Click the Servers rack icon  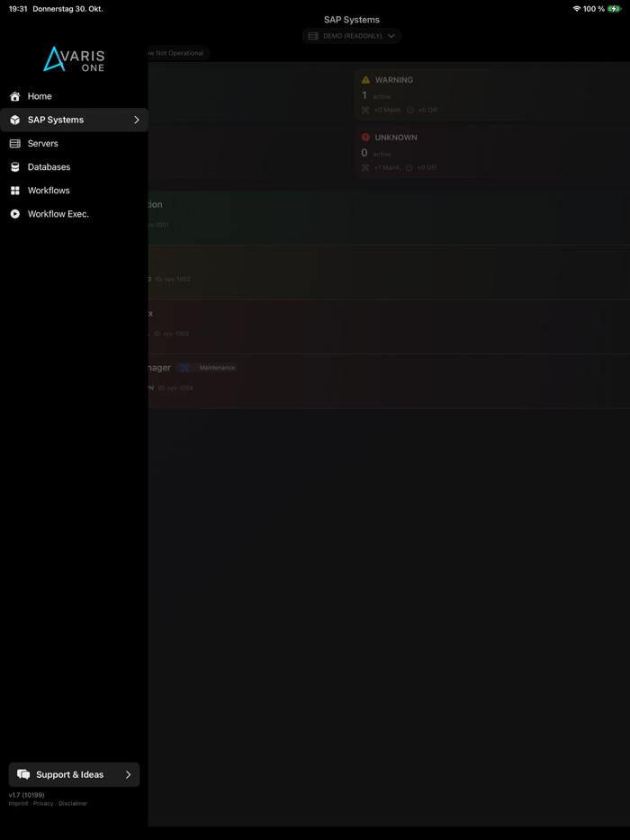15,144
